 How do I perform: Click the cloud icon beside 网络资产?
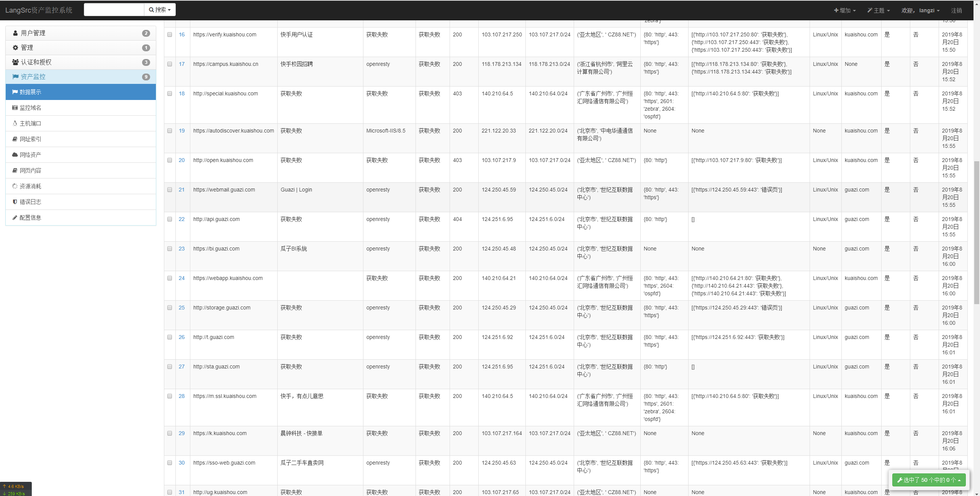click(x=15, y=155)
